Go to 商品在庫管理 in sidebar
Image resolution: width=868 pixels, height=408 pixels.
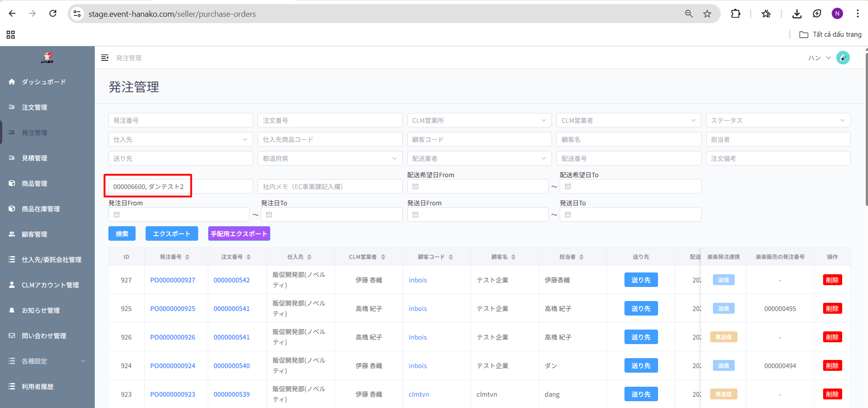(41, 209)
